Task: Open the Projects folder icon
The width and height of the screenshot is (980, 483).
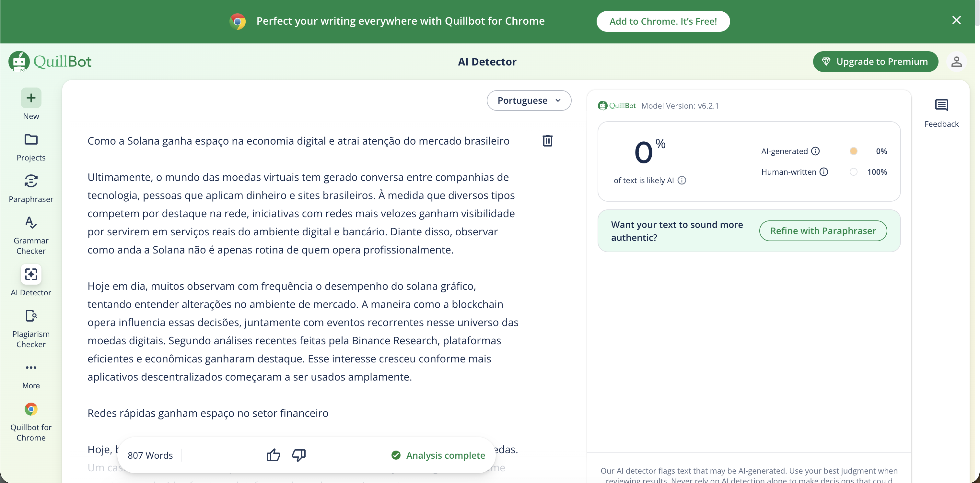Action: pos(31,139)
